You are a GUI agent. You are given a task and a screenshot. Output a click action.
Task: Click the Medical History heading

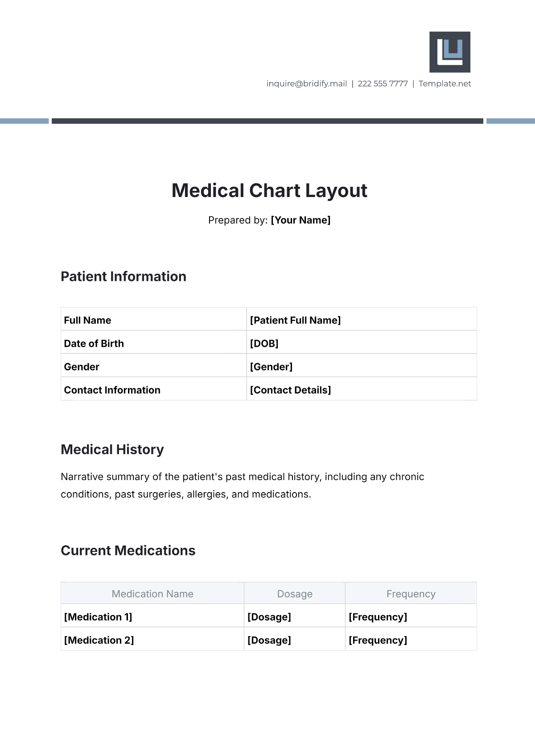tap(112, 449)
